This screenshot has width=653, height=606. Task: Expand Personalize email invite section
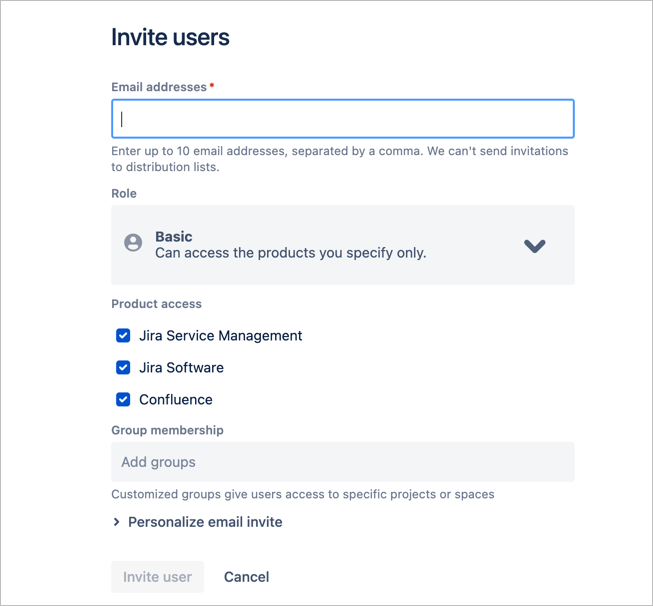[198, 522]
